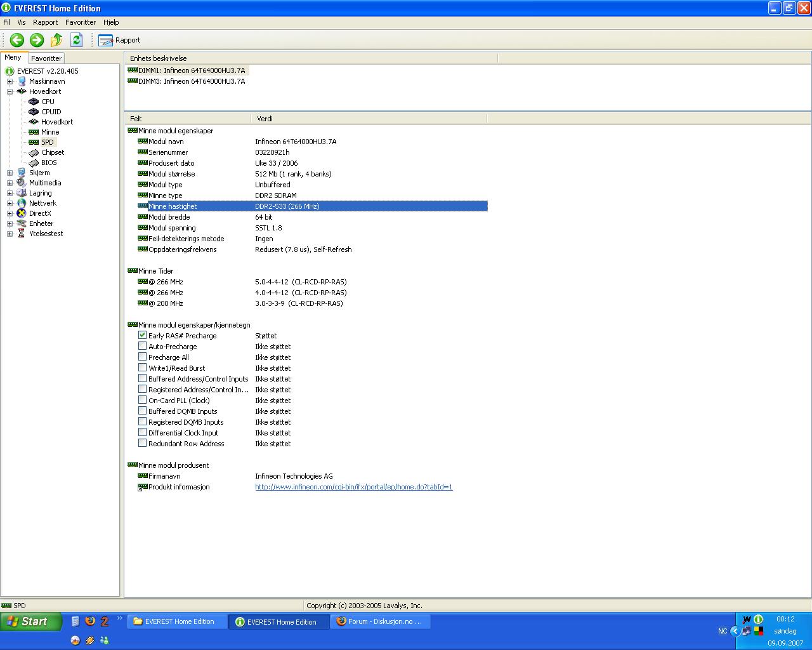
Task: Click the Lagring storage icon
Action: (x=22, y=193)
